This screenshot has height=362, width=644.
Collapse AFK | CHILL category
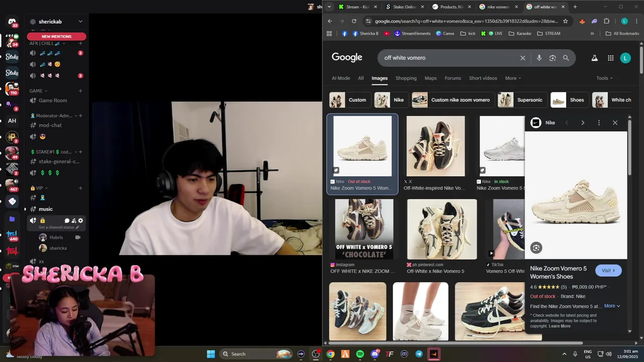pos(47,43)
